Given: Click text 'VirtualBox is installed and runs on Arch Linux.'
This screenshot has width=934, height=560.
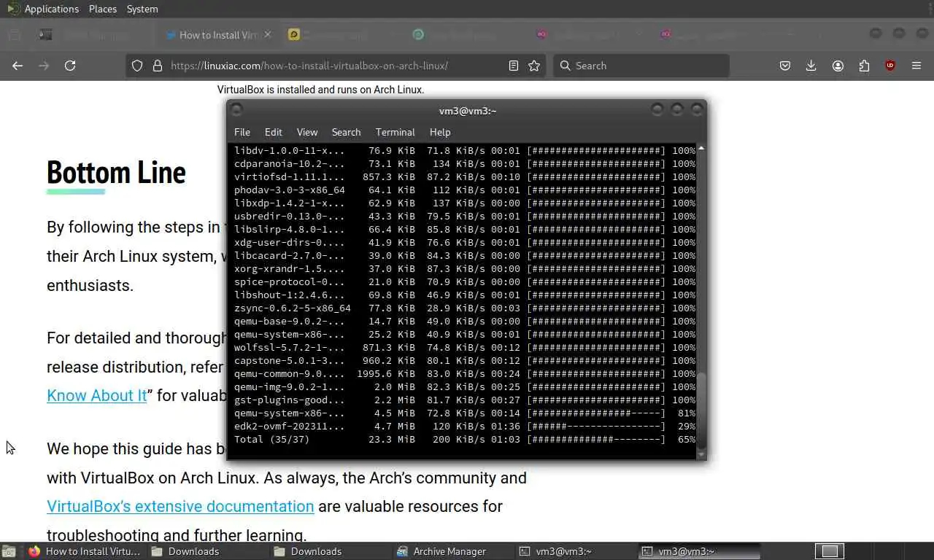Looking at the screenshot, I should pos(320,90).
